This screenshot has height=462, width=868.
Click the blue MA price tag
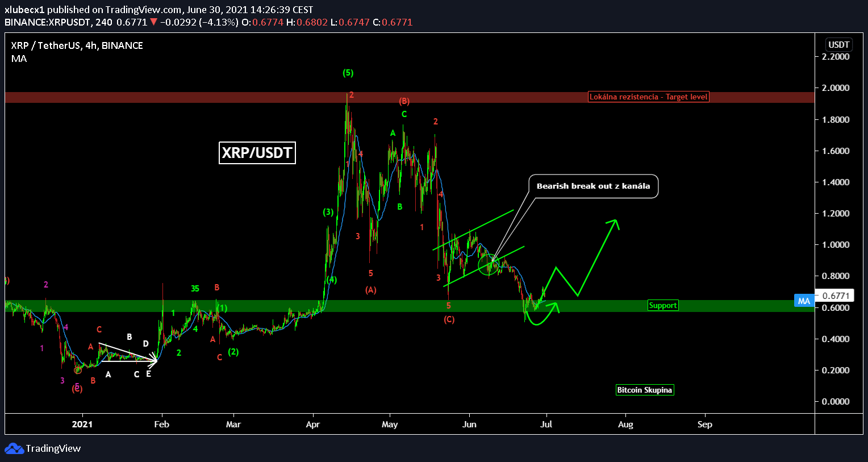(803, 301)
